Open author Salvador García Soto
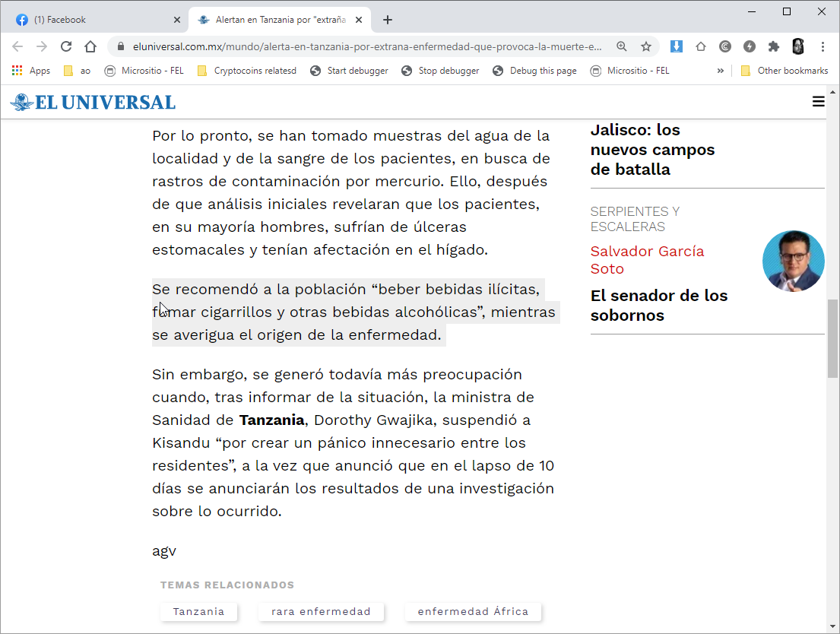840x634 pixels. 647,260
